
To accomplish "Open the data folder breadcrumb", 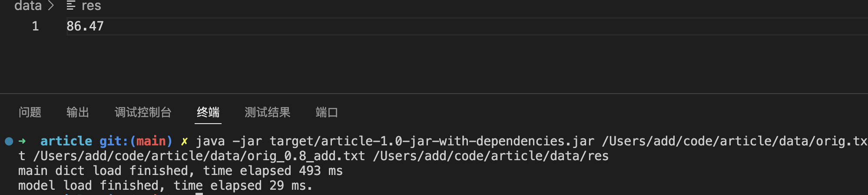I will point(28,6).
